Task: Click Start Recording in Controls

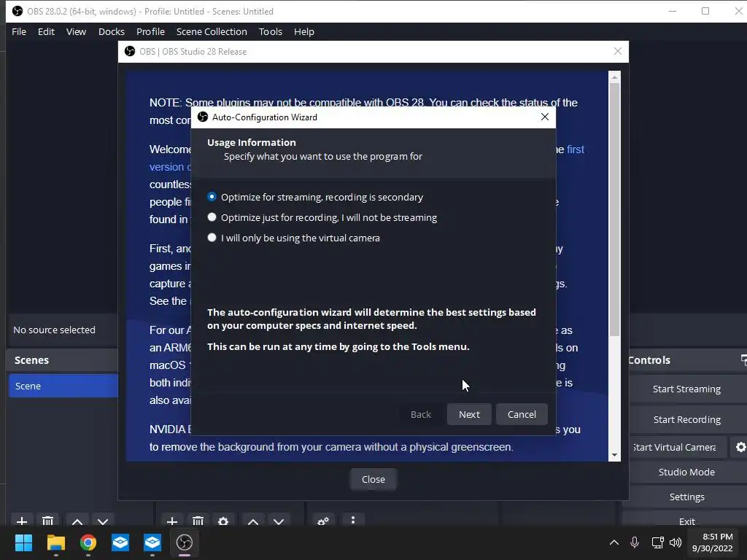Action: point(686,419)
